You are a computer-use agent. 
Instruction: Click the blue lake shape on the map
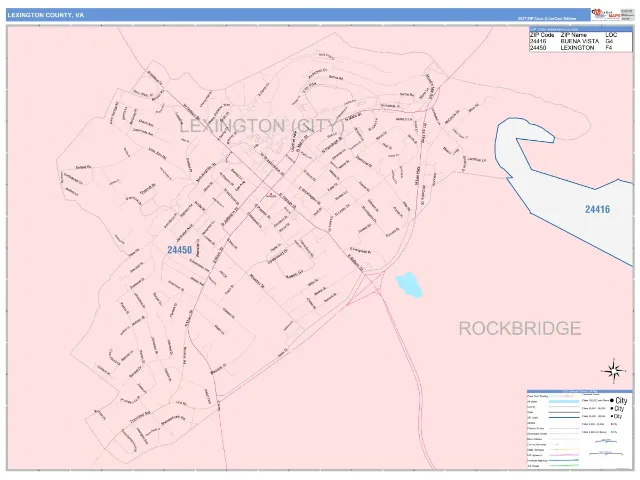click(409, 285)
